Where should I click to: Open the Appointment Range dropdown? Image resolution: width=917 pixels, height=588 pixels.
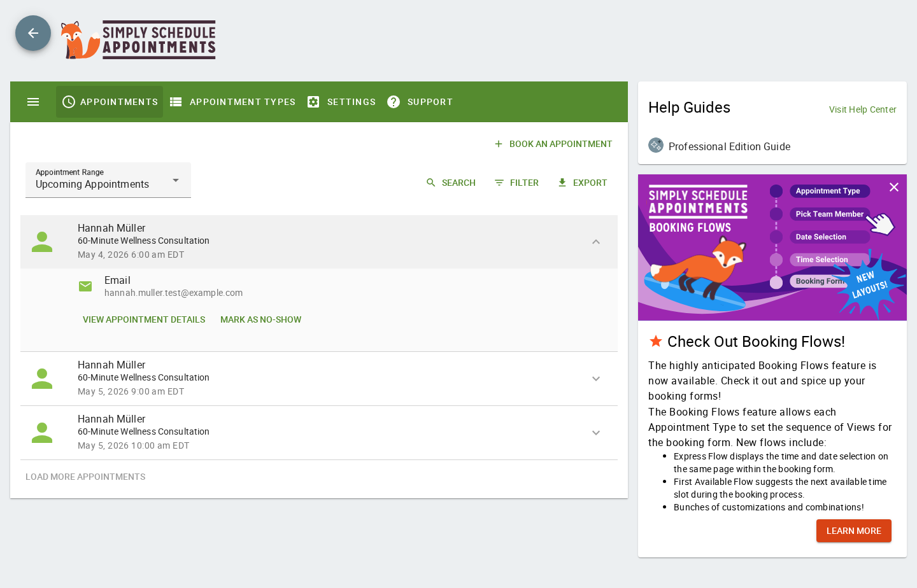click(108, 180)
